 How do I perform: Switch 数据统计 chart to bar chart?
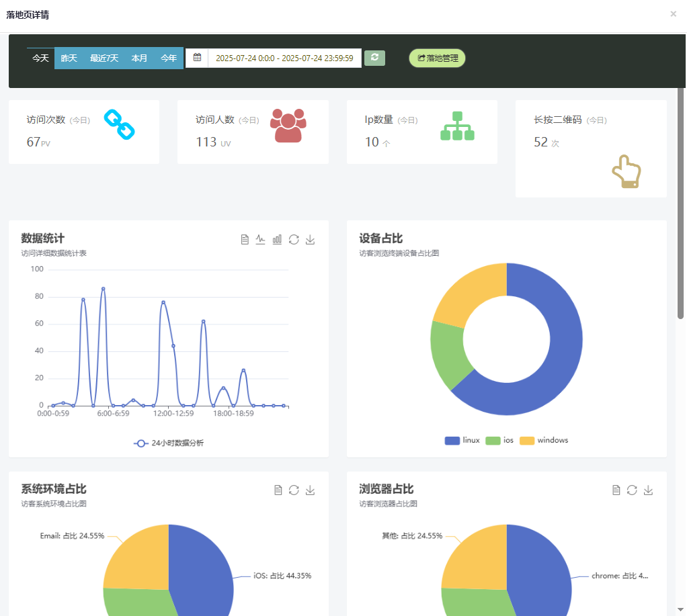coord(277,240)
